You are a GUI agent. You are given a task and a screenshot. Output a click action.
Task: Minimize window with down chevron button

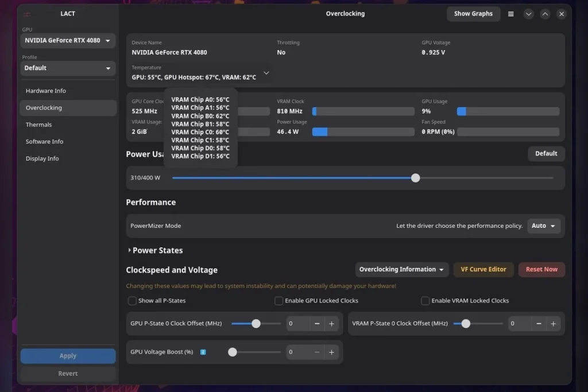click(528, 14)
